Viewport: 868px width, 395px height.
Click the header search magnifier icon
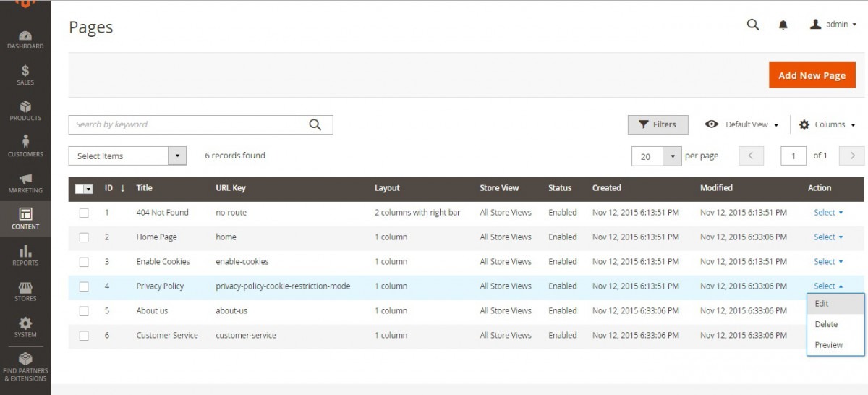(753, 25)
